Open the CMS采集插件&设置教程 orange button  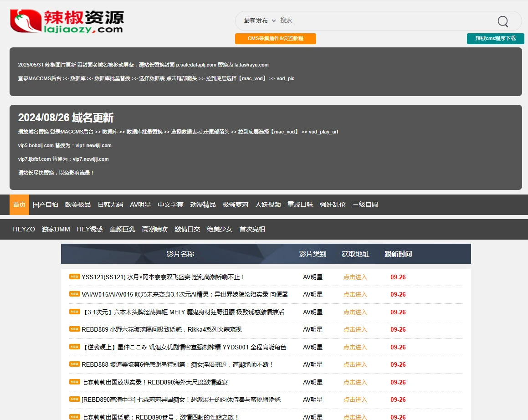click(x=275, y=39)
